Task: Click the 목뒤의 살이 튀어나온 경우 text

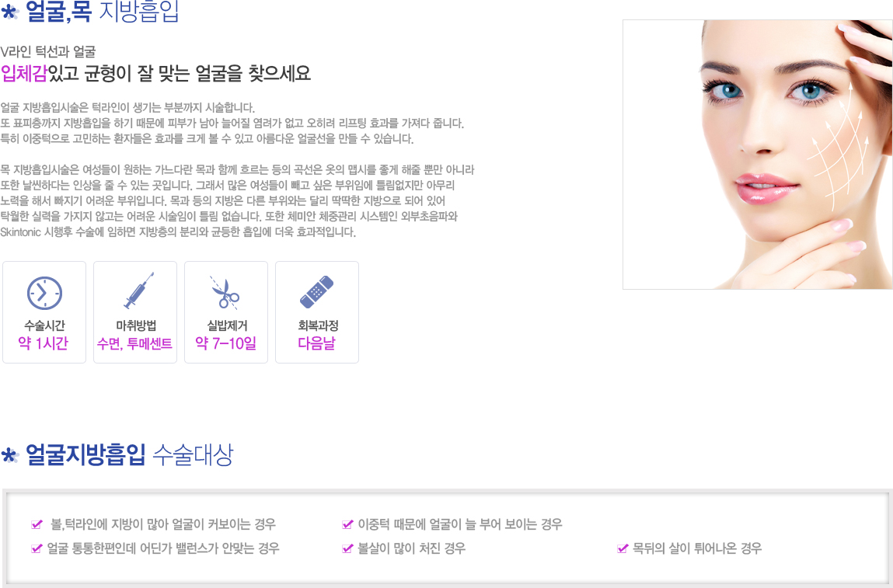Action: [697, 548]
